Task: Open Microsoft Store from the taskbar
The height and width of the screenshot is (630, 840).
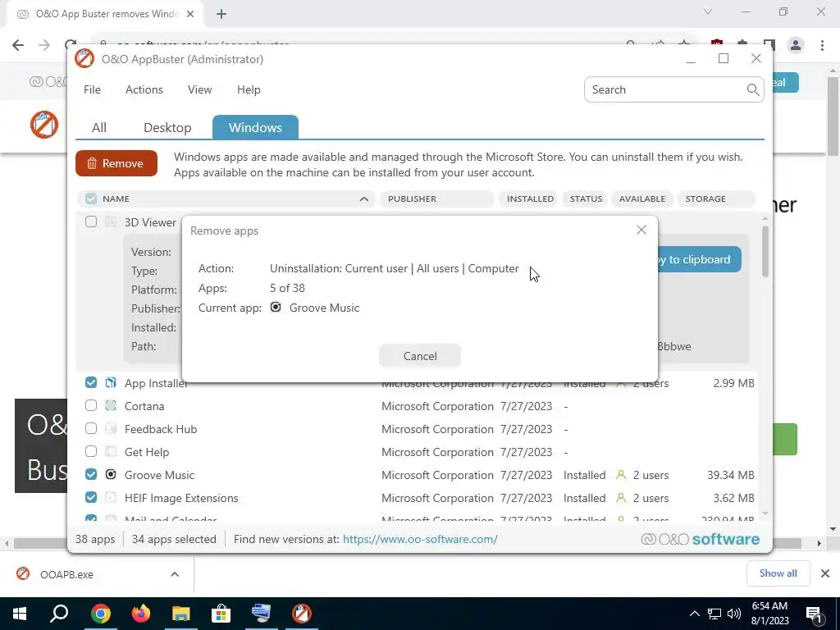Action: point(221,614)
